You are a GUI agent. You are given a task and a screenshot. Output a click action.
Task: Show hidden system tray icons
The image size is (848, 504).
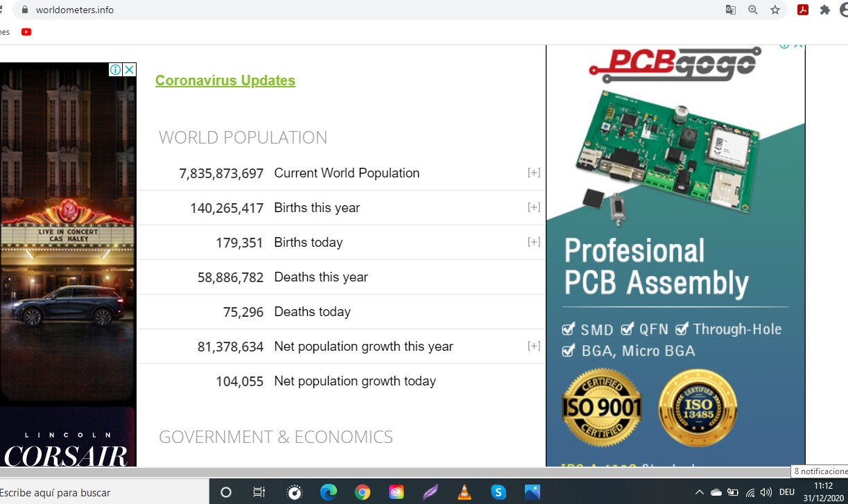699,492
